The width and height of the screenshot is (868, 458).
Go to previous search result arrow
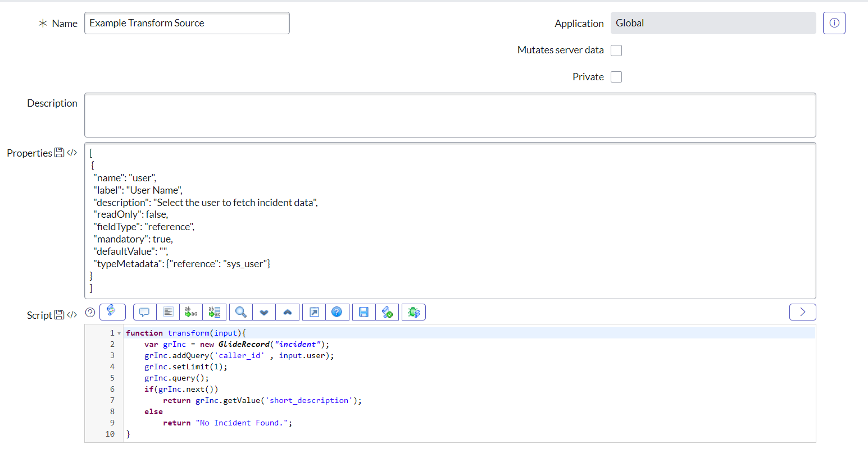287,312
